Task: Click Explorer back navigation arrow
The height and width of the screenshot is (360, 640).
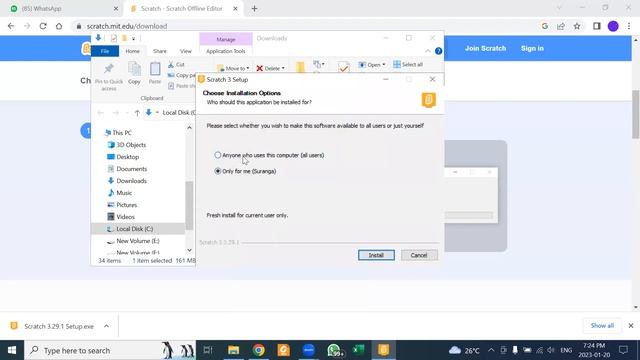Action: (100, 113)
